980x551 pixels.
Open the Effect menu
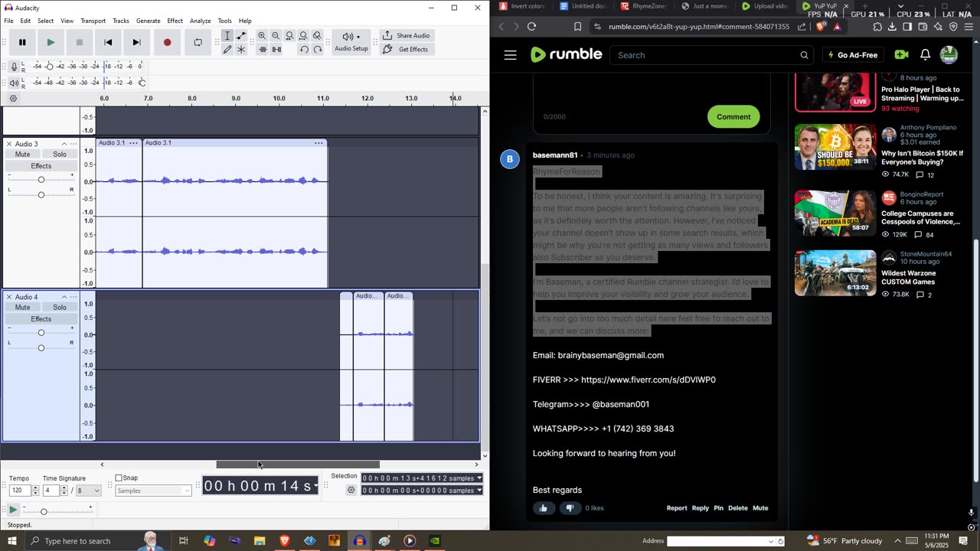point(175,21)
